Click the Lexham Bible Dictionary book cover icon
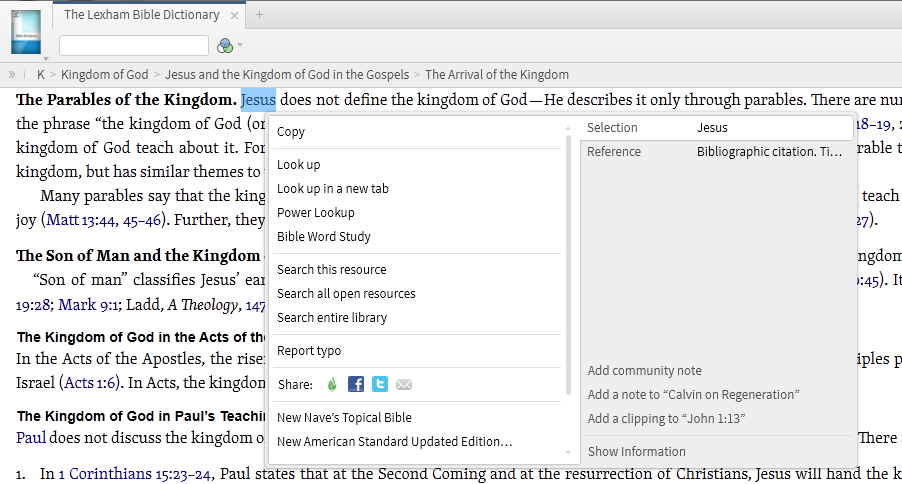902x484 pixels. point(26,32)
